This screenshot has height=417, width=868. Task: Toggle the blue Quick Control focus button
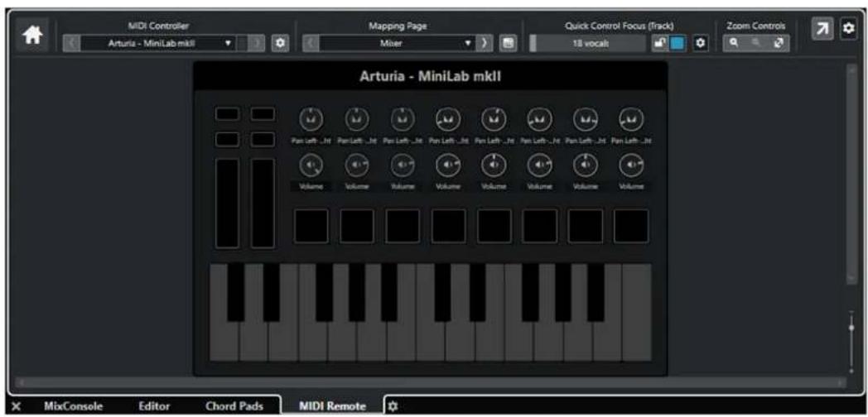click(x=677, y=43)
